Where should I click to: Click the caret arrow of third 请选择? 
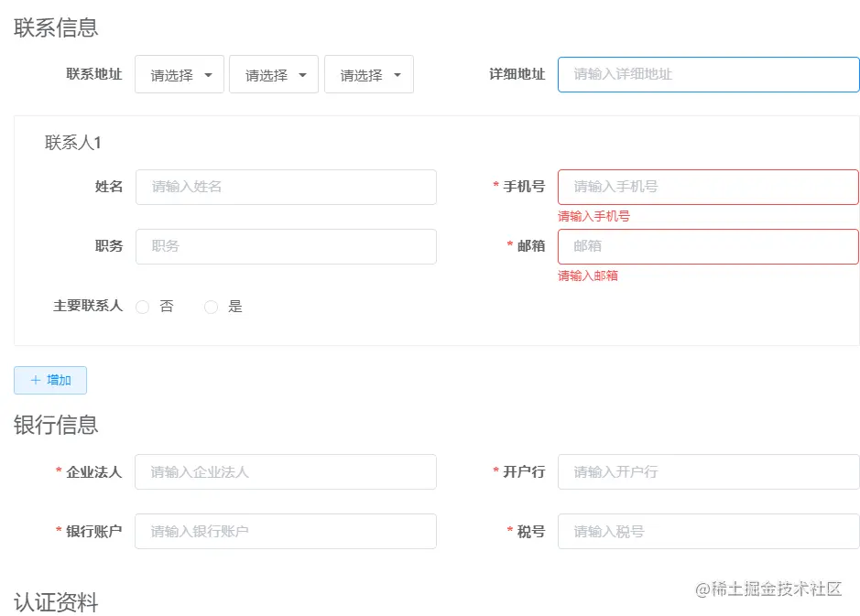[x=397, y=75]
